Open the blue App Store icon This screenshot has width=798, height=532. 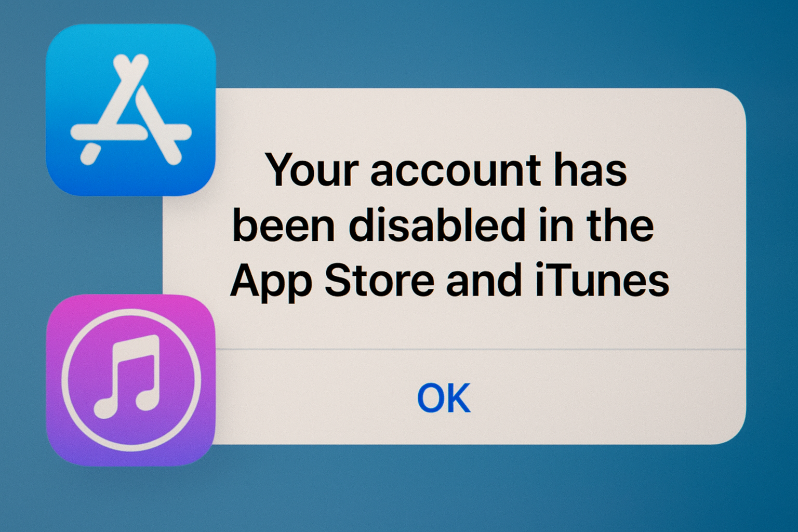tap(130, 110)
